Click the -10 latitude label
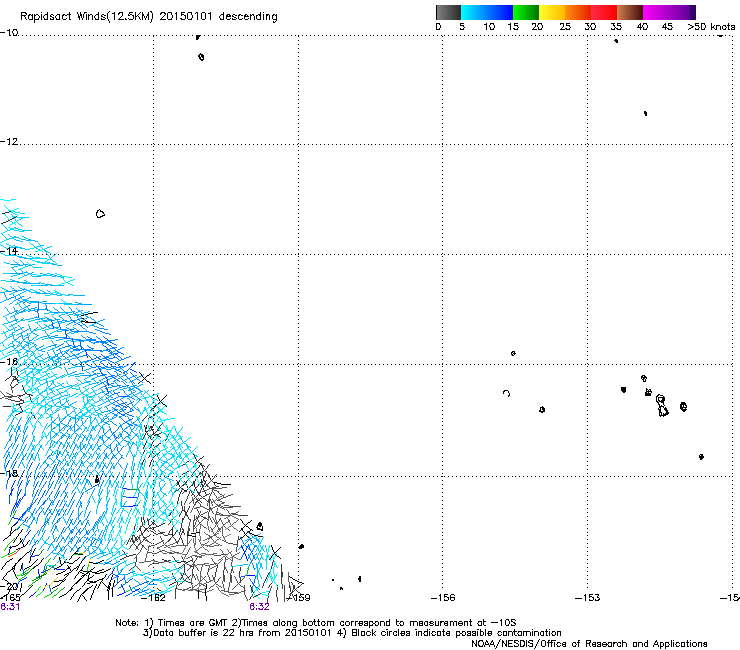 coord(9,33)
